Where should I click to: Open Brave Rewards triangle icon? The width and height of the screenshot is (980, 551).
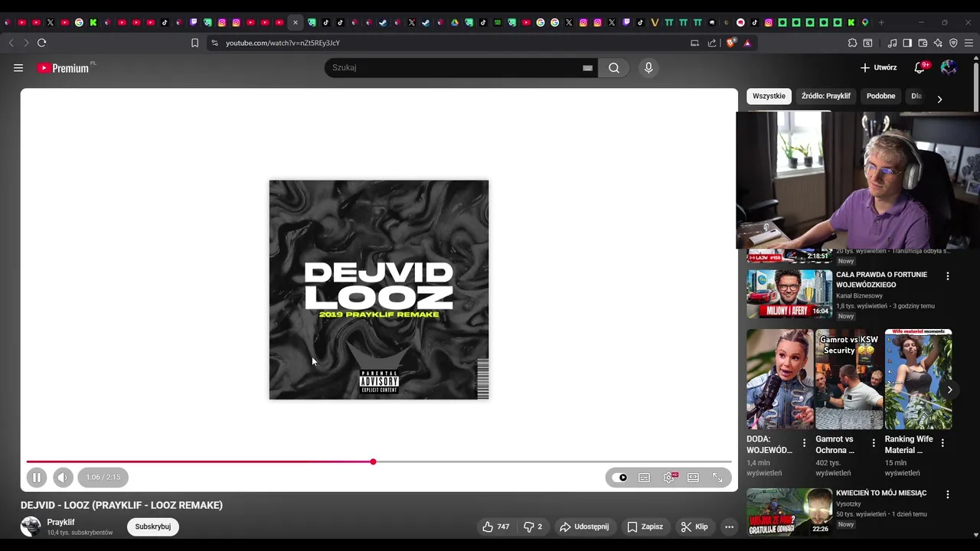747,43
